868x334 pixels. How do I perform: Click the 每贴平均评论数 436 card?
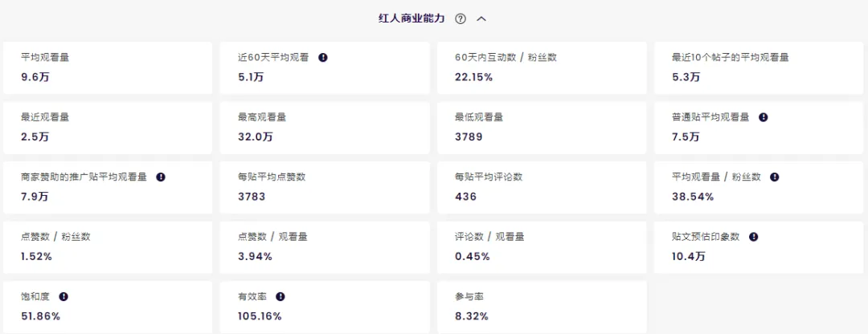coord(542,186)
